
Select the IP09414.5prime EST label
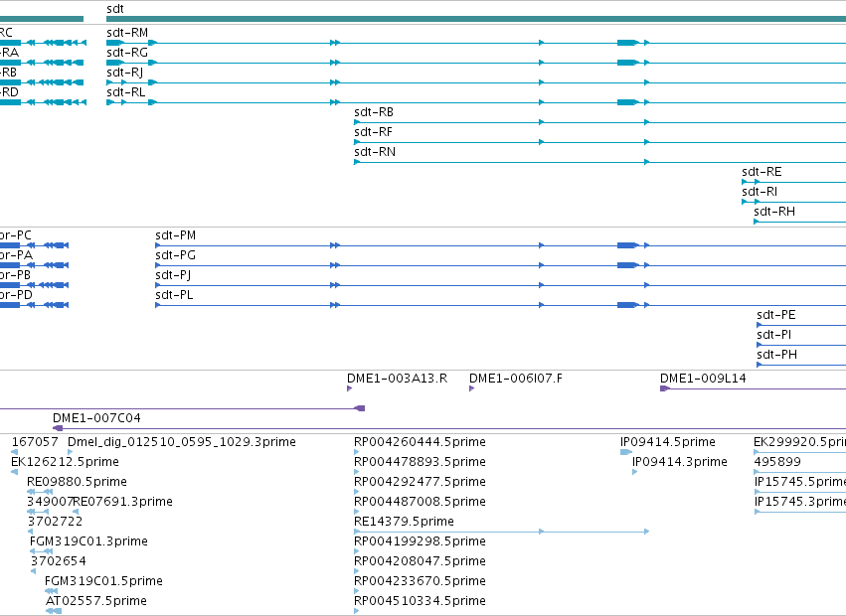point(668,442)
